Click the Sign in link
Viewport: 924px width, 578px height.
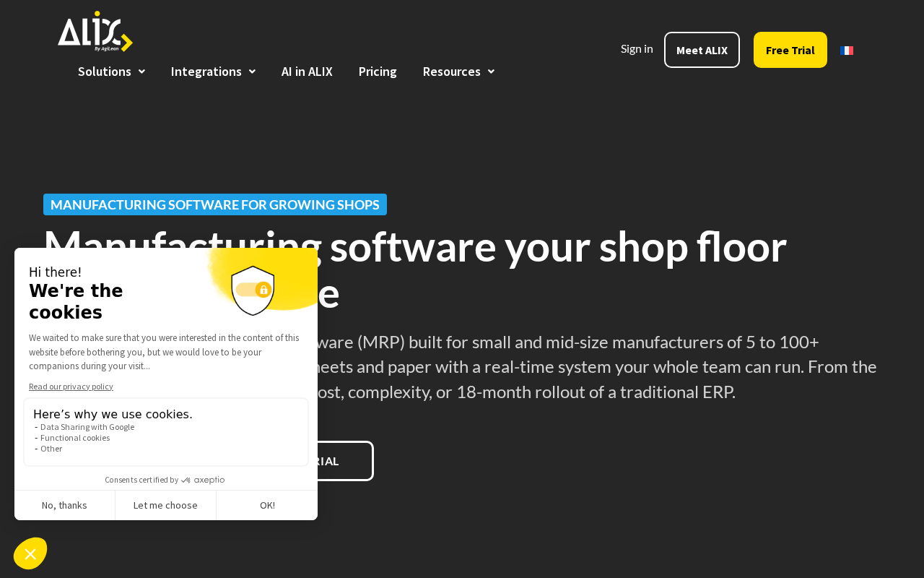[x=637, y=48]
